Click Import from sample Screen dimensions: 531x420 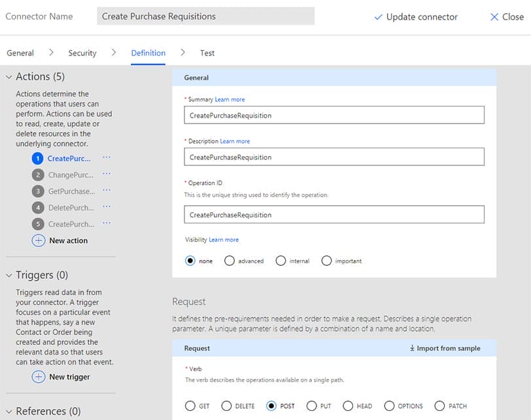(x=445, y=348)
